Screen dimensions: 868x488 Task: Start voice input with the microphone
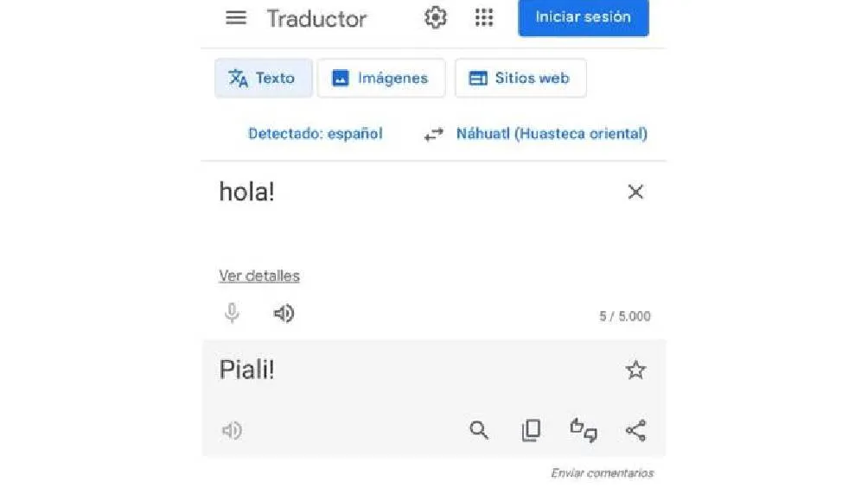232,314
